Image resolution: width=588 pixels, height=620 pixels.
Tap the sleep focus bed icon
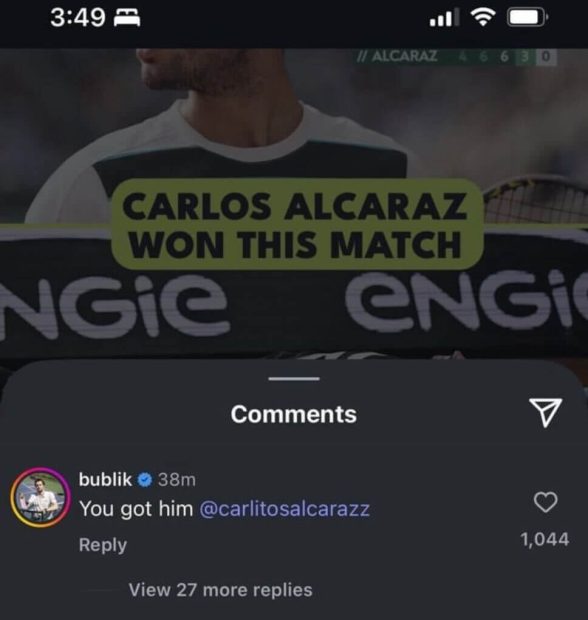point(127,18)
